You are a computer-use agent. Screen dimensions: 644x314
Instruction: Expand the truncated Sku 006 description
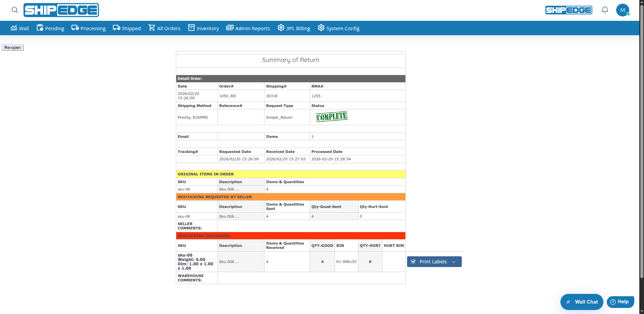pos(229,189)
